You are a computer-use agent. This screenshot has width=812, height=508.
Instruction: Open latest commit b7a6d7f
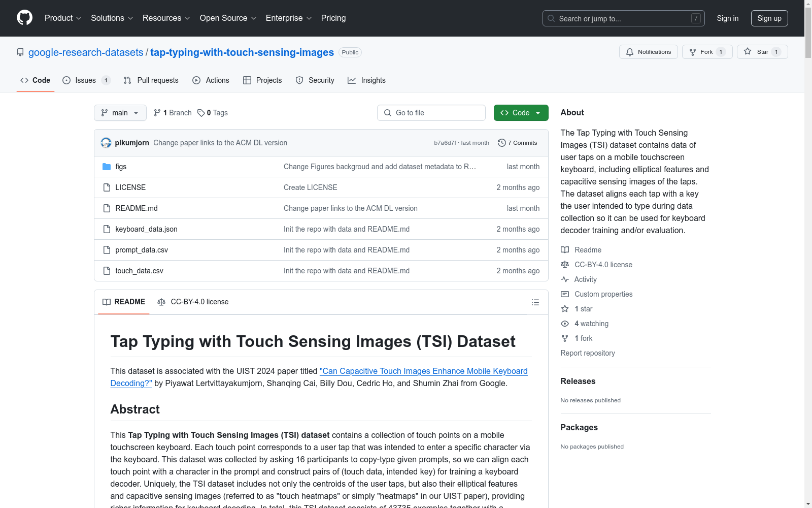point(445,143)
